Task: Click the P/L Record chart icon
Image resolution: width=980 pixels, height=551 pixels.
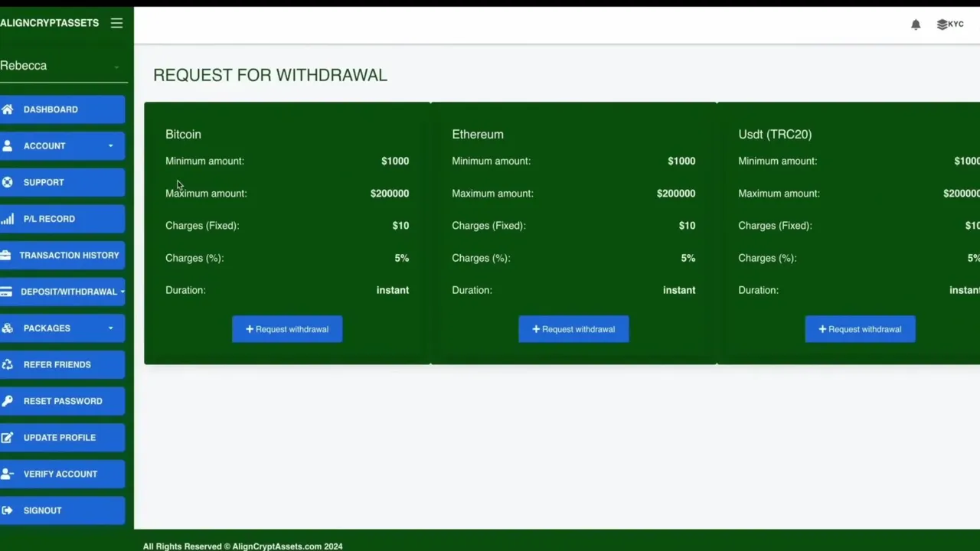Action: [7, 219]
